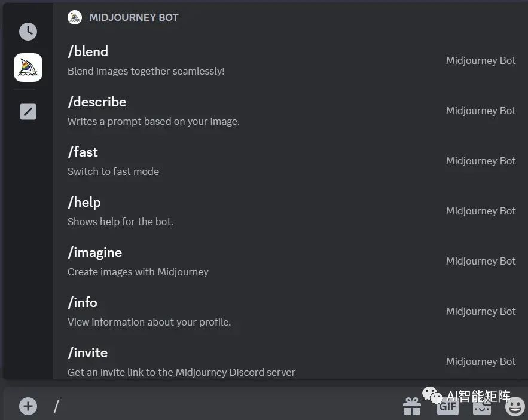This screenshot has height=420, width=528.
Task: Open the sticker picker icon
Action: [x=482, y=407]
